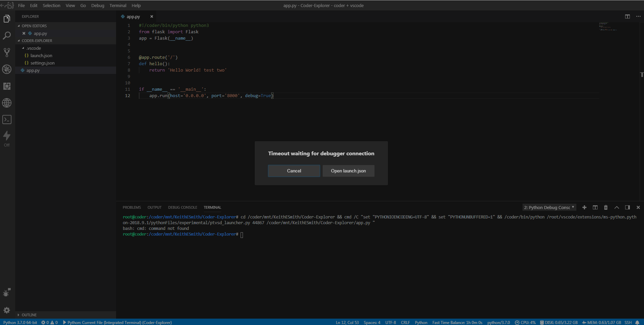Click the Open launch.json button
644x325 pixels.
pos(348,171)
